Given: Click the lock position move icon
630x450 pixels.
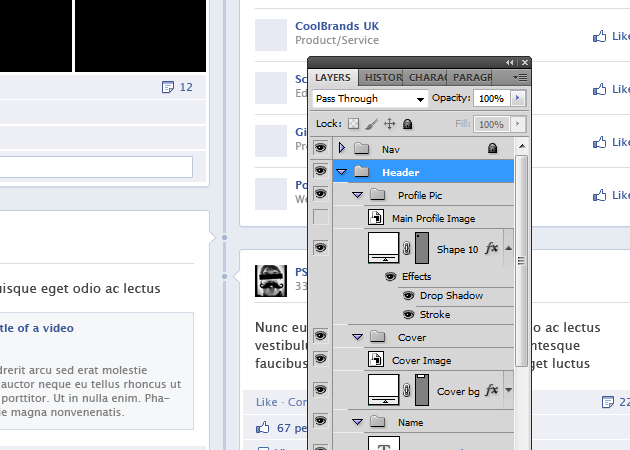Looking at the screenshot, I should coord(389,125).
